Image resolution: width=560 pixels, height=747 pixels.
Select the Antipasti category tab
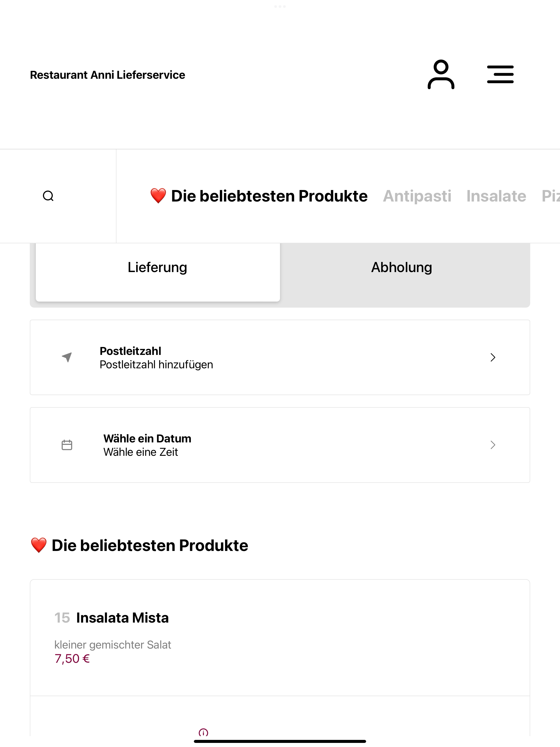(x=417, y=196)
